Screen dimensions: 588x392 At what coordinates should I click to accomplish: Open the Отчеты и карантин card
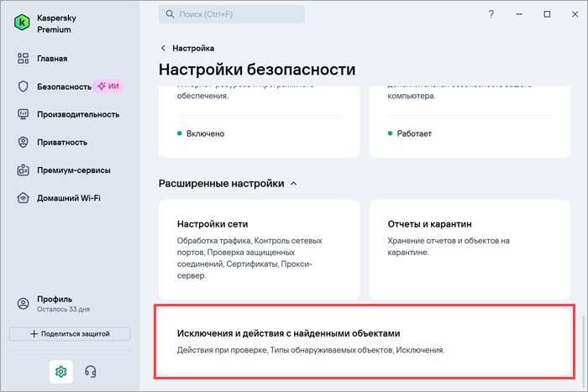point(470,249)
